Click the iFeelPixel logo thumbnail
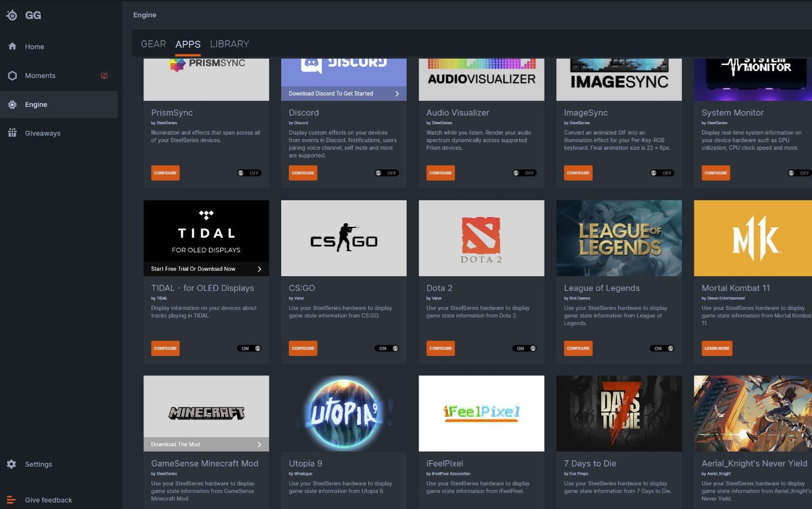Viewport: 812px width, 509px height. coord(481,413)
